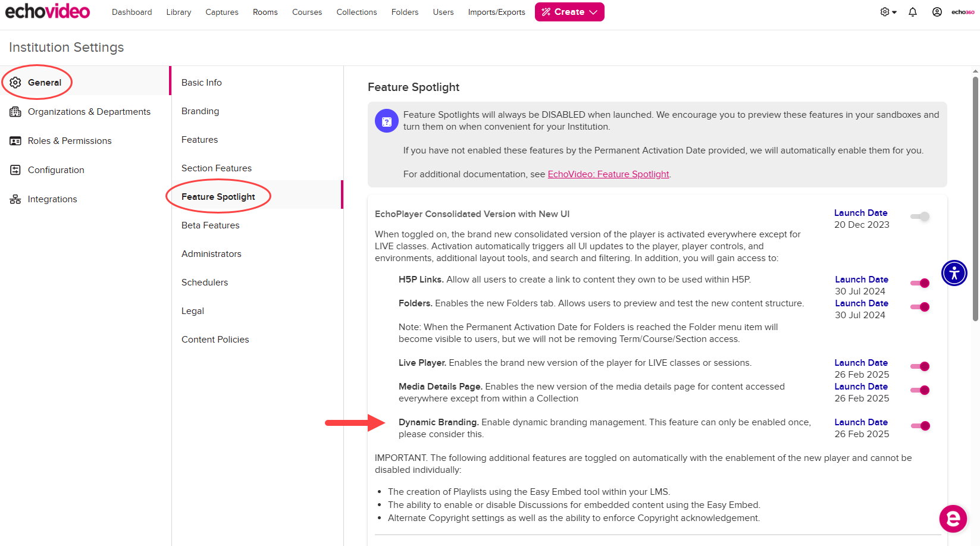Screen dimensions: 980x546
Task: Open the settings gear menu
Action: click(888, 12)
